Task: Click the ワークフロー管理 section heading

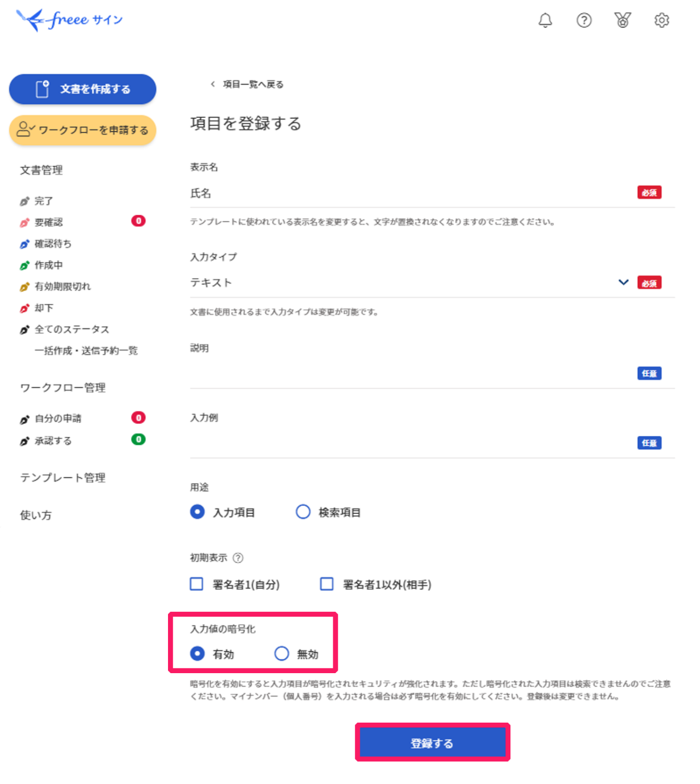Action: [x=63, y=388]
